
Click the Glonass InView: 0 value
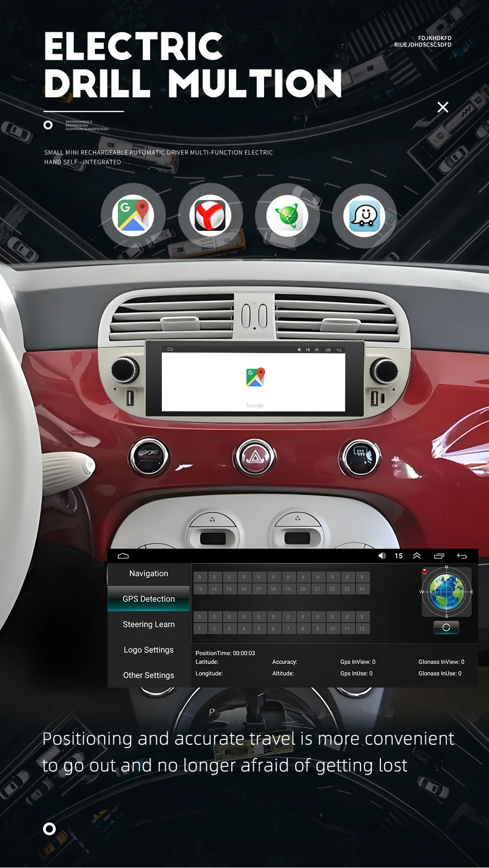click(442, 662)
